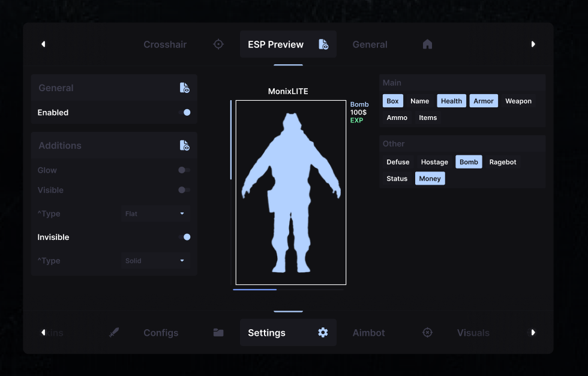This screenshot has height=376, width=588.
Task: Switch off the Invisible toggle
Action: coord(184,237)
